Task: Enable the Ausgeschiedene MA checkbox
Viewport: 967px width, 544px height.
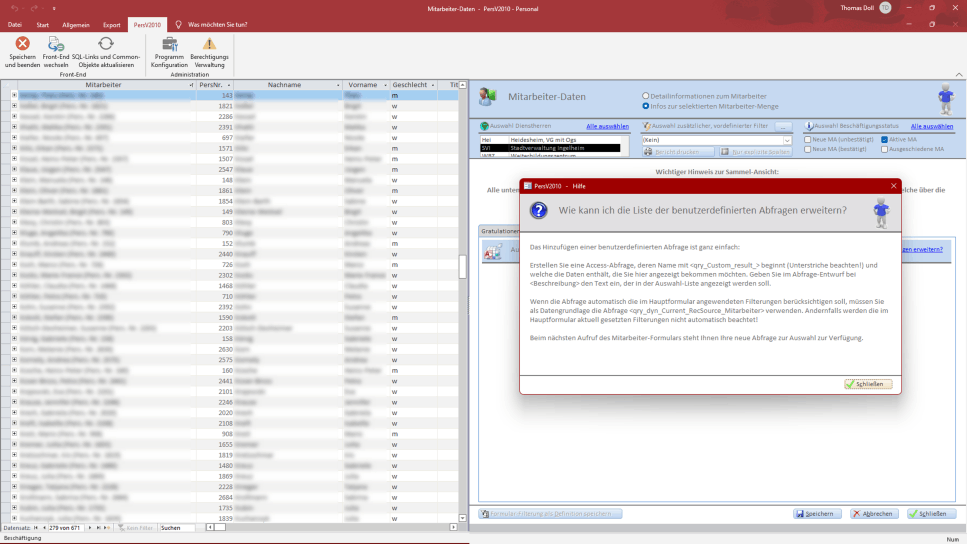Action: click(x=884, y=149)
